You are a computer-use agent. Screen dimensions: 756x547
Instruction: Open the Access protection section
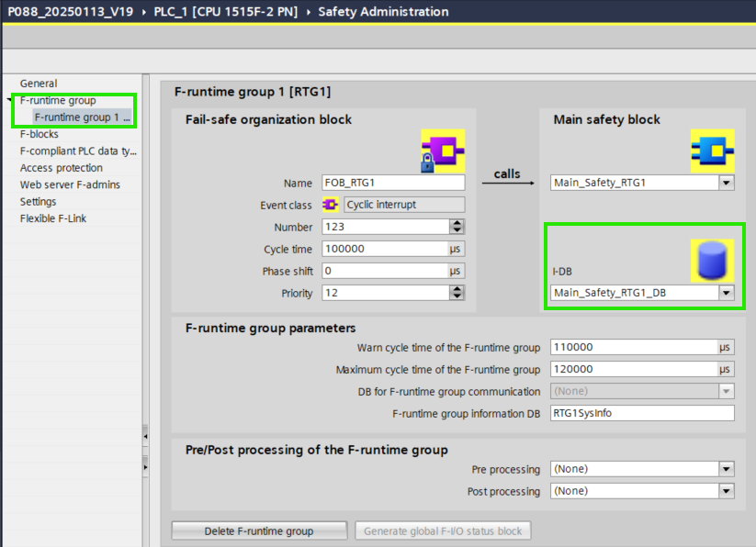(x=62, y=168)
